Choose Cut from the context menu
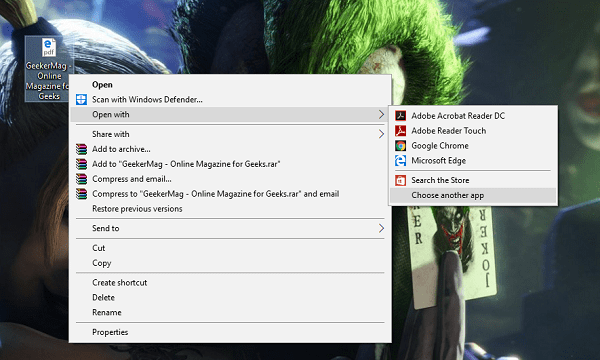 tap(230, 248)
